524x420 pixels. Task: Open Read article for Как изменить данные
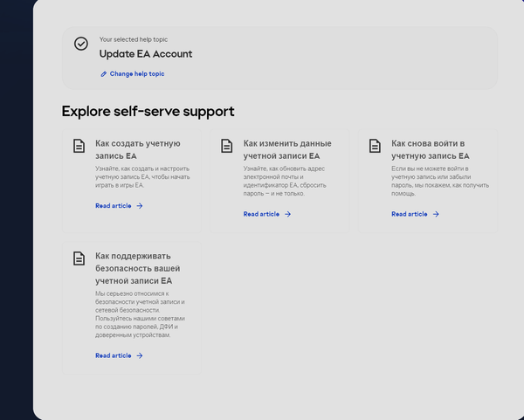261,214
